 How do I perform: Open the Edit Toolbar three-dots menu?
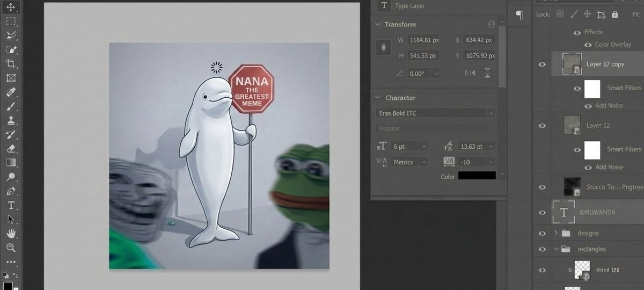point(11,262)
